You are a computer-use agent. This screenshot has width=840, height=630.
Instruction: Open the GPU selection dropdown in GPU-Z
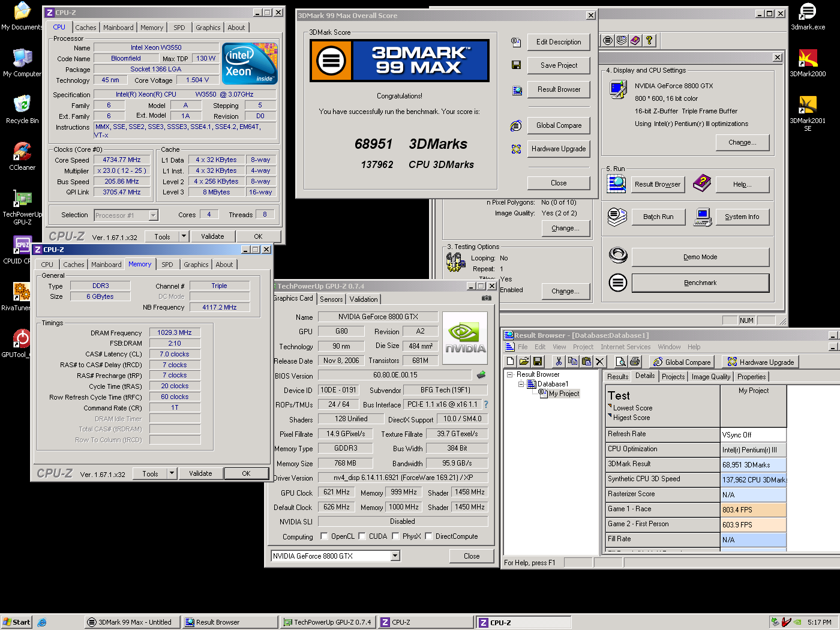395,556
